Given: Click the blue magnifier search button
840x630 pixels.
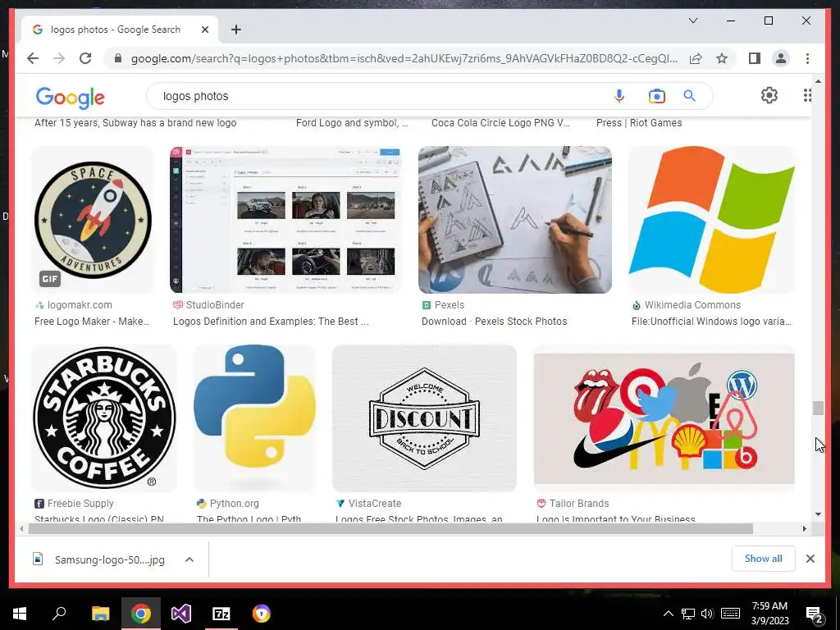Looking at the screenshot, I should [689, 96].
